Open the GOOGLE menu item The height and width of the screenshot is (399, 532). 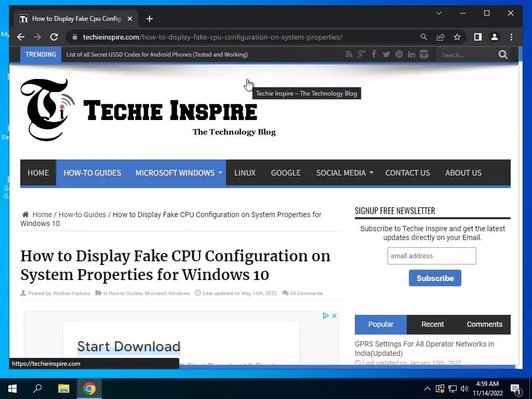pos(286,172)
